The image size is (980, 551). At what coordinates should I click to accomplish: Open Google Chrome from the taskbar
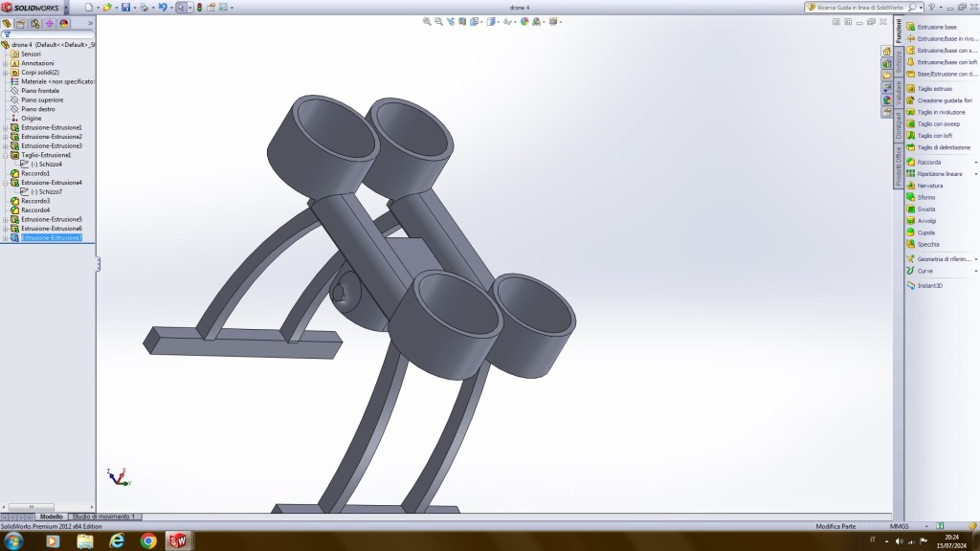click(x=147, y=540)
